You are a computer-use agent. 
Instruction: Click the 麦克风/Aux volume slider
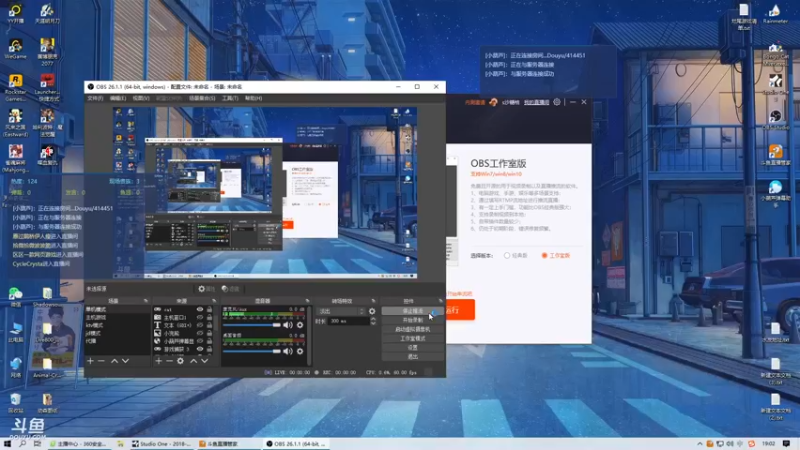(x=252, y=325)
